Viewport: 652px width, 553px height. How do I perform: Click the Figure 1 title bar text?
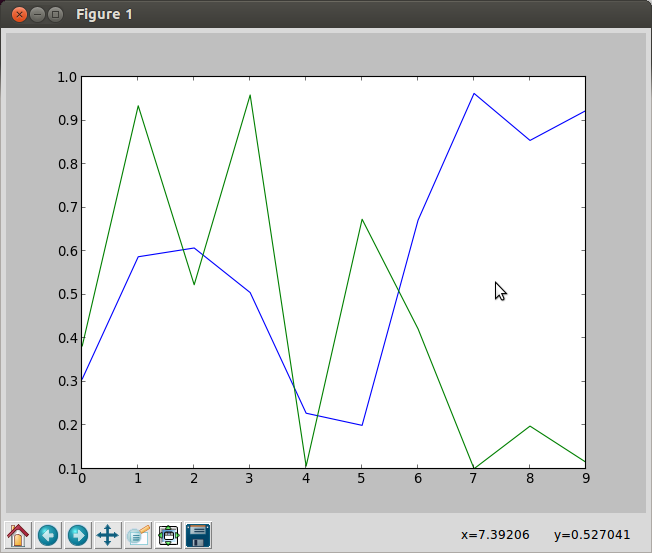click(x=104, y=15)
